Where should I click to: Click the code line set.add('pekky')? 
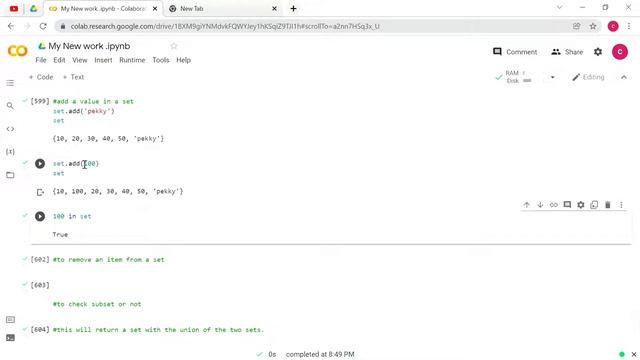click(84, 111)
